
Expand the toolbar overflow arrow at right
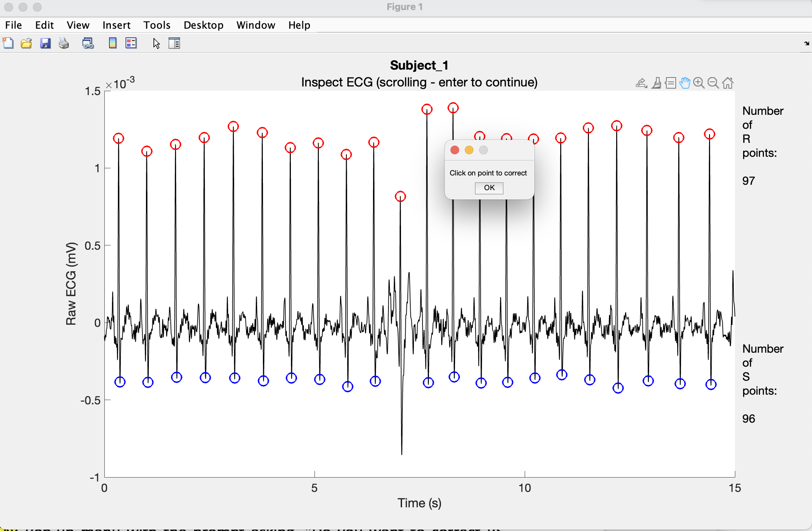(807, 43)
